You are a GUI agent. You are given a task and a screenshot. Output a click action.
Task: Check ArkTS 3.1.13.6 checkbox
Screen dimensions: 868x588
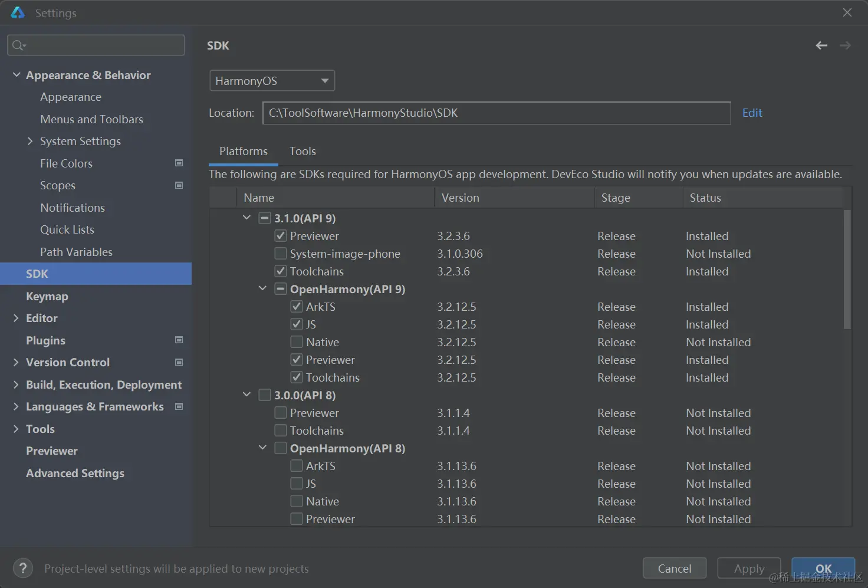click(x=297, y=466)
